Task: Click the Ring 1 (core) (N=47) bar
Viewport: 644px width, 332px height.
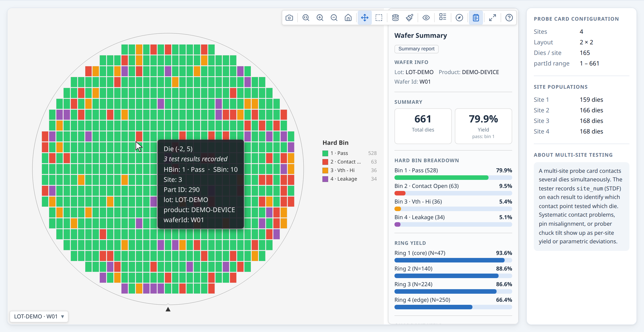Action: (453, 260)
